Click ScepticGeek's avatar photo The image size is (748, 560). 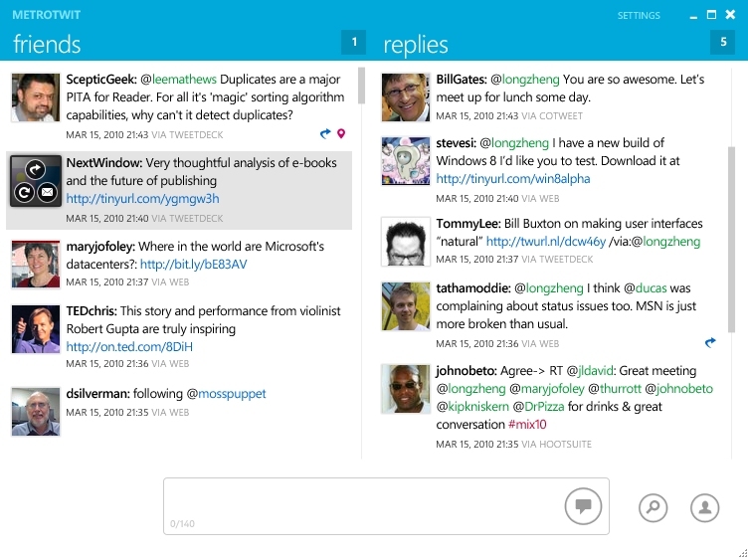36,97
